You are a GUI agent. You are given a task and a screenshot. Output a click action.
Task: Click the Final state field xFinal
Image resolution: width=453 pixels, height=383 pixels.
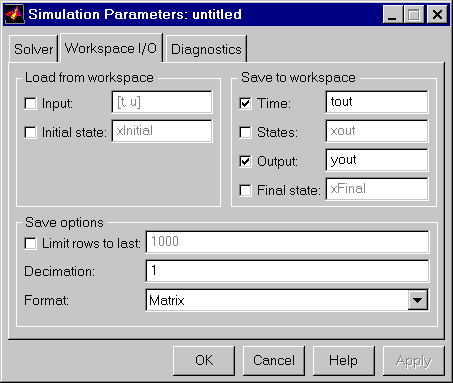click(377, 189)
